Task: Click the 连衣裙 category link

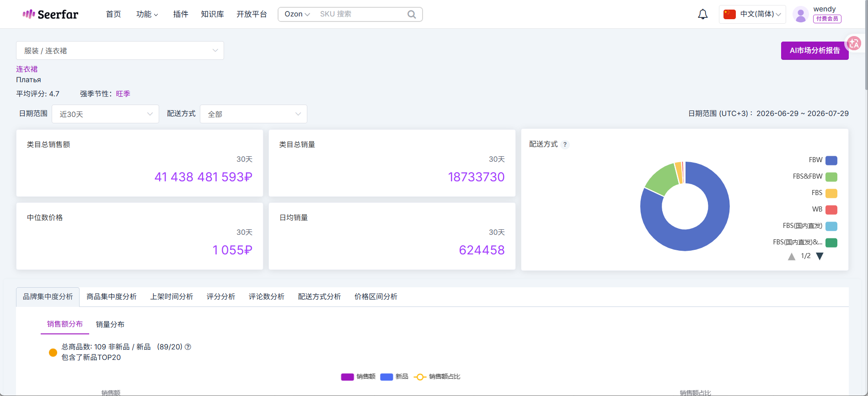Action: coord(27,69)
